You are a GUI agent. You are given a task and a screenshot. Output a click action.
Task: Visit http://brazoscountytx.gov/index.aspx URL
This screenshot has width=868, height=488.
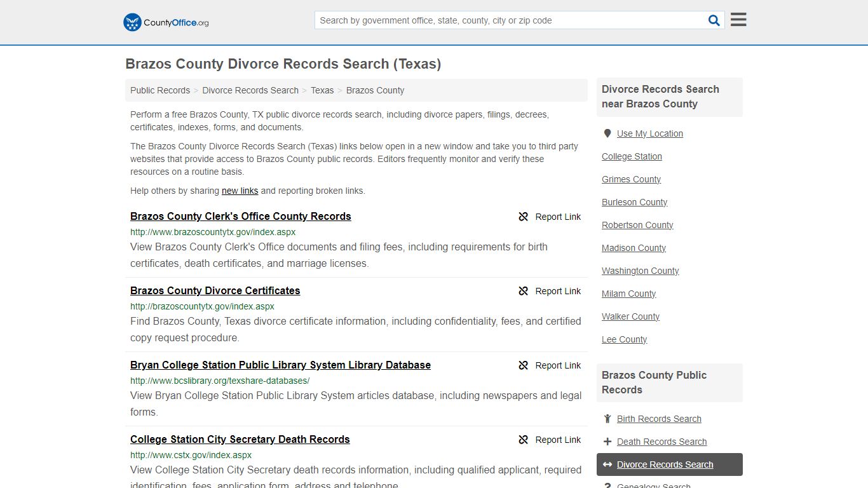[x=202, y=306]
